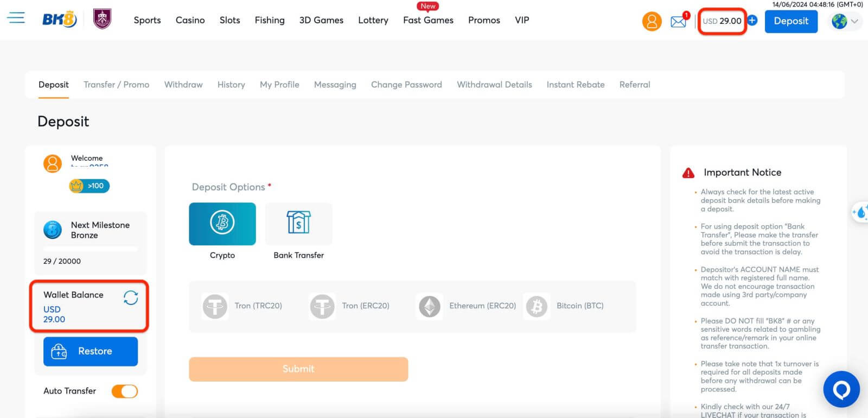868x418 pixels.
Task: Open the user profile avatar icon
Action: click(x=652, y=21)
